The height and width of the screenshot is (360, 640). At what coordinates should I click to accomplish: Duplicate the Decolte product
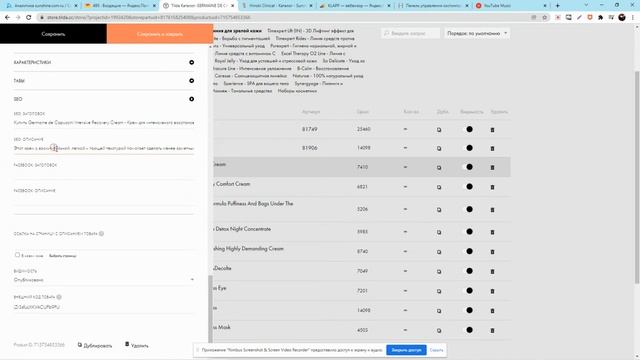(439, 271)
